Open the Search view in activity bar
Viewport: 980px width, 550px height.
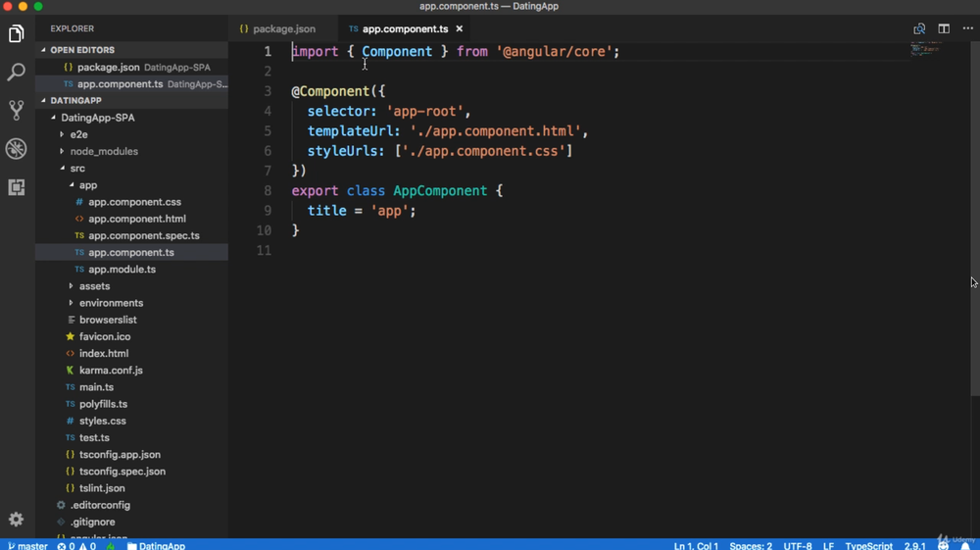click(17, 72)
